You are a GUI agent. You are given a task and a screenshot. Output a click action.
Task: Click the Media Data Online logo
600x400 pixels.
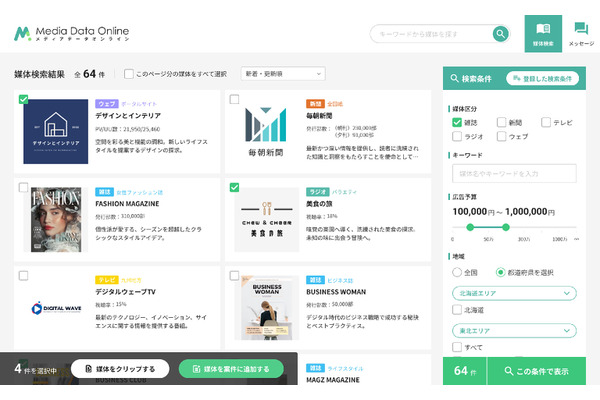click(72, 34)
